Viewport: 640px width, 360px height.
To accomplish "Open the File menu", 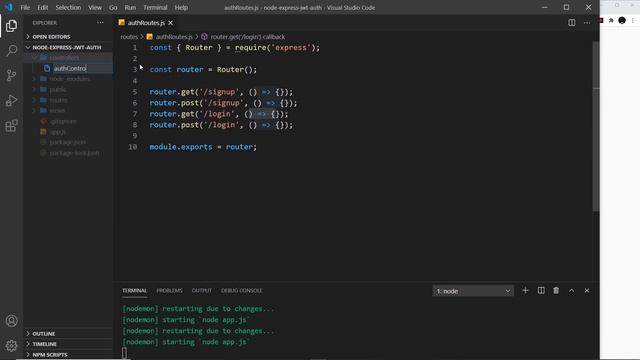I will click(x=25, y=7).
